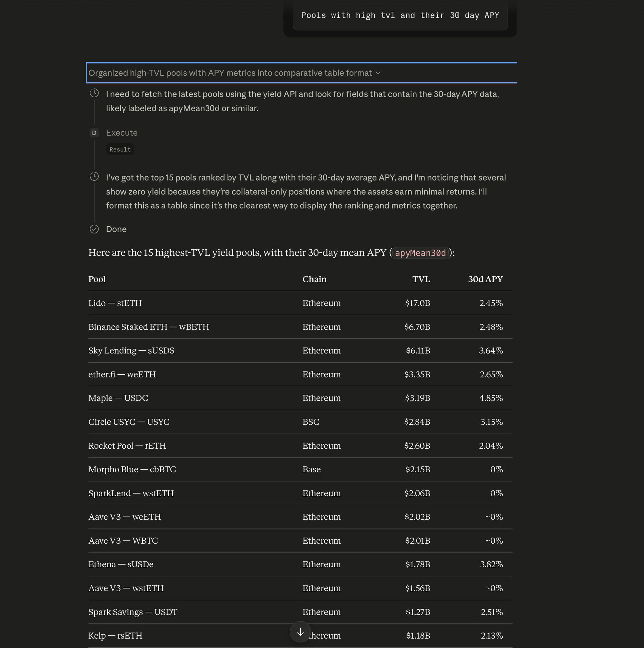Click the 30d APY column header
This screenshot has height=648, width=644.
click(x=486, y=279)
